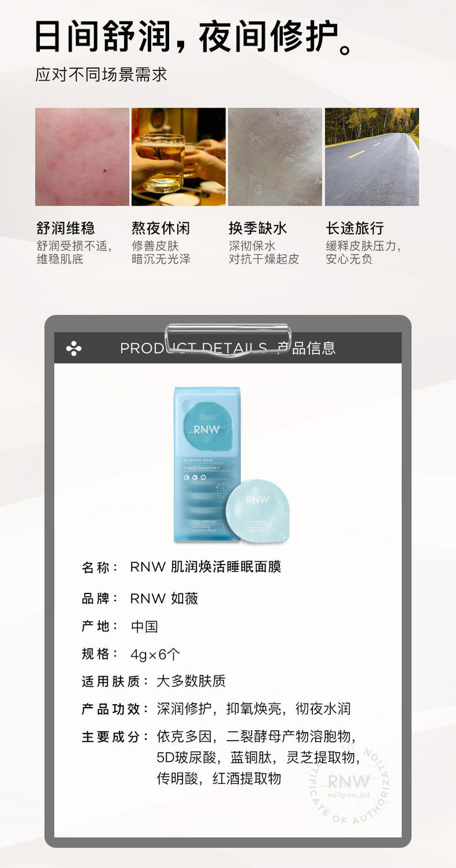Click product name RNW 肌润焕活睡眠面膜

coord(206,567)
